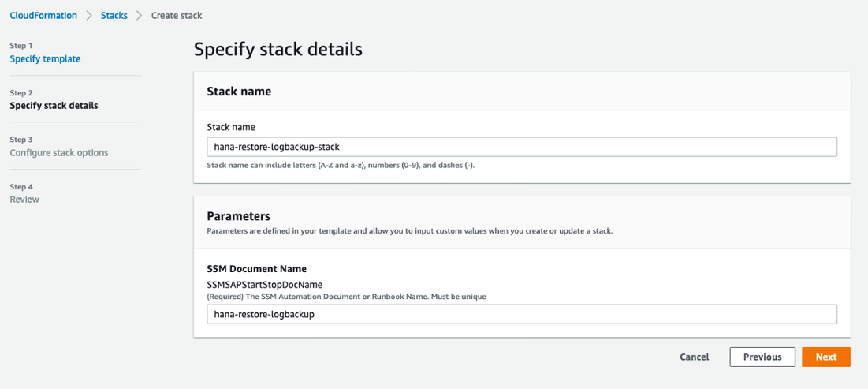Return to the Specify template step
868x389 pixels.
coord(46,58)
